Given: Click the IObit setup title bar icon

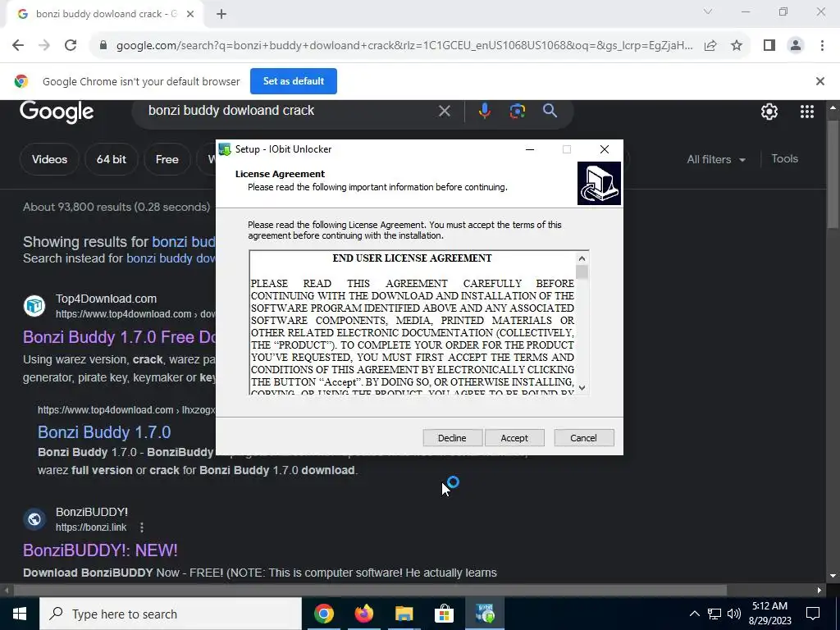Looking at the screenshot, I should coord(225,149).
